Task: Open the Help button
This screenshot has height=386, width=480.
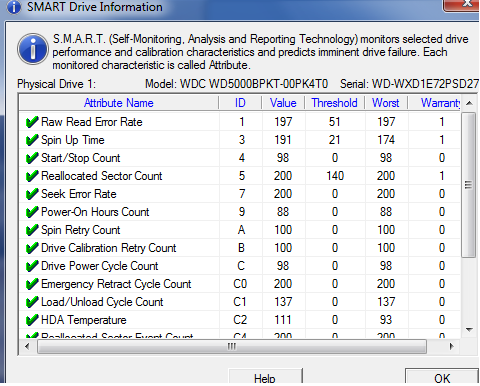Action: (265, 377)
